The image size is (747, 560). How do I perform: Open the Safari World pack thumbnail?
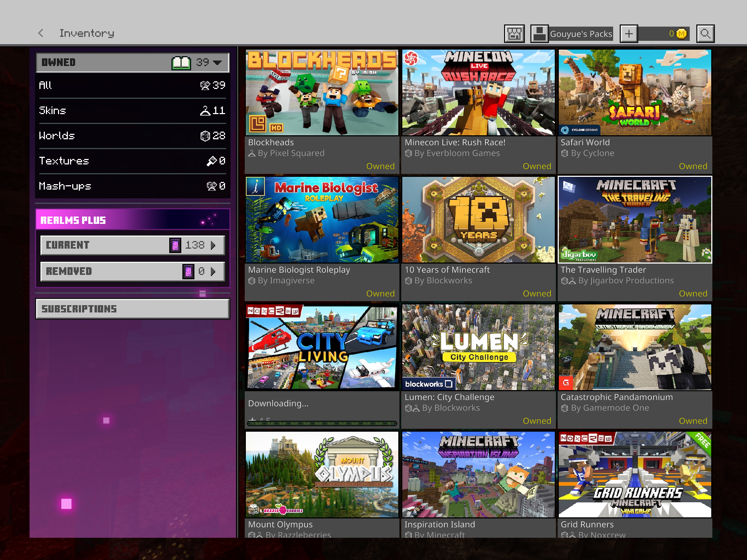click(x=635, y=93)
